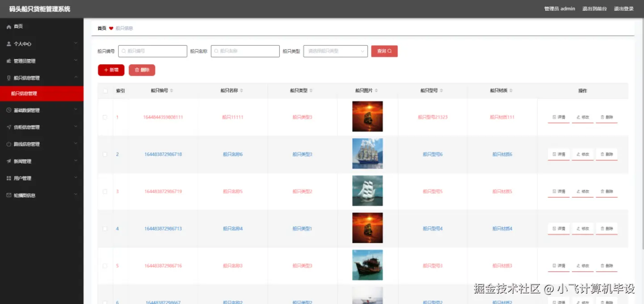Click 删除 for row 船只11111
The height and width of the screenshot is (304, 644).
pos(606,117)
